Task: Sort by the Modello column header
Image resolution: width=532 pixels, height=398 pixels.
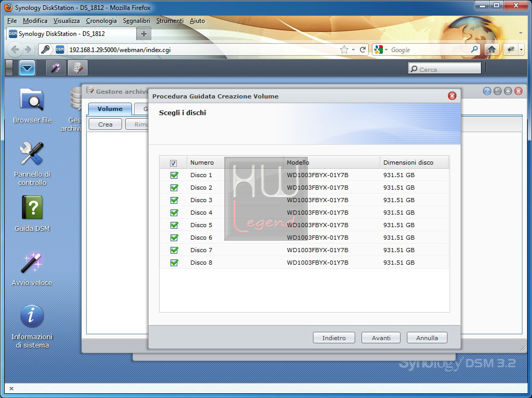Action: (332, 163)
